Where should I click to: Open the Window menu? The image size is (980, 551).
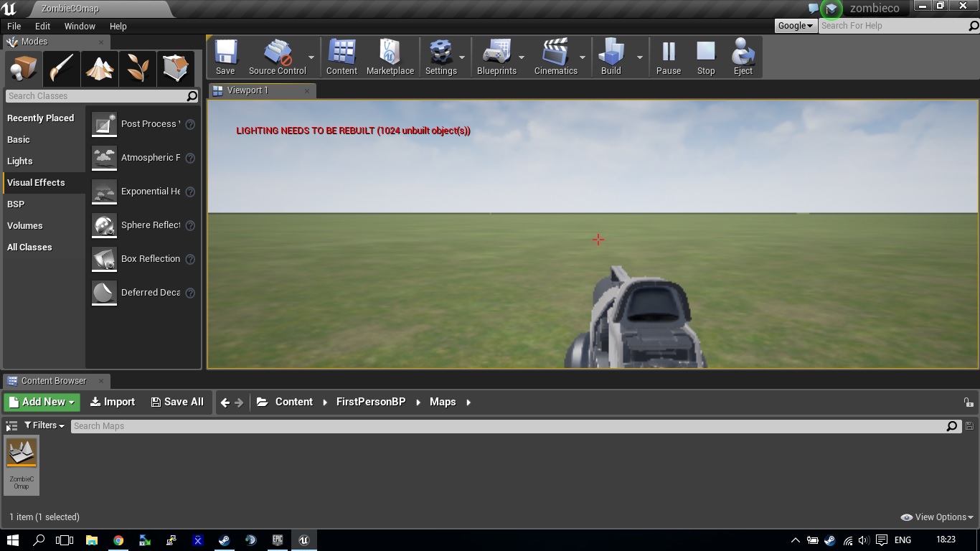pos(80,26)
